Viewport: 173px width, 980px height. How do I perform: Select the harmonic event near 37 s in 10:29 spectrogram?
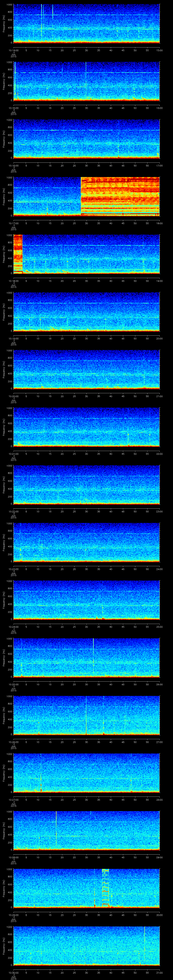[105, 888]
